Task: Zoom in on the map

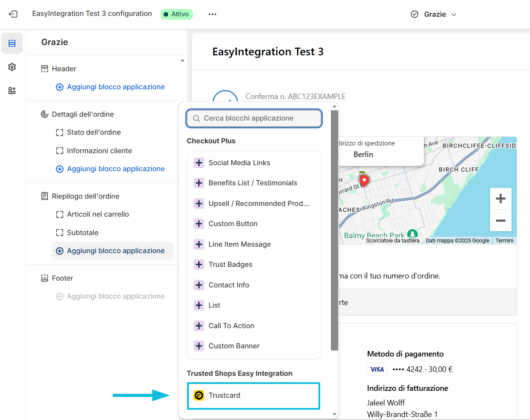Action: click(500, 199)
